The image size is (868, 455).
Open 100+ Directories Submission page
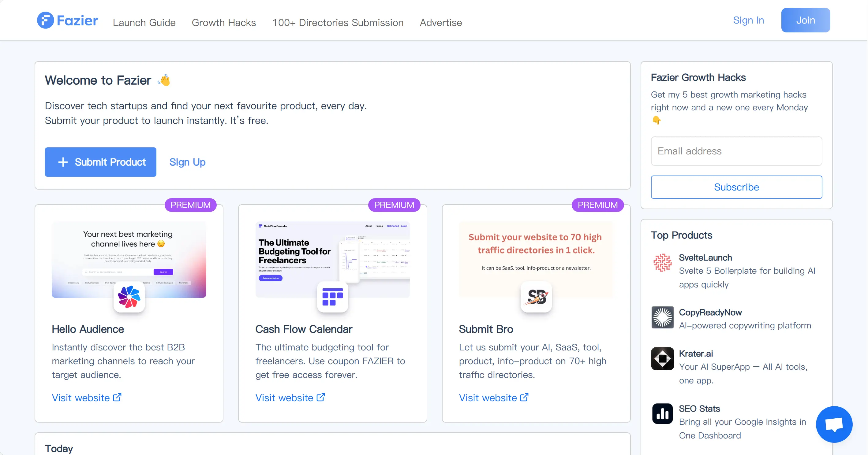338,23
